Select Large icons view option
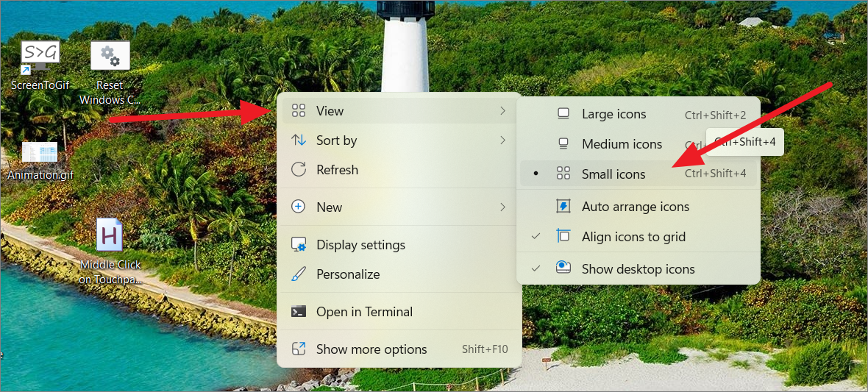Viewport: 868px width, 392px height. (x=638, y=114)
